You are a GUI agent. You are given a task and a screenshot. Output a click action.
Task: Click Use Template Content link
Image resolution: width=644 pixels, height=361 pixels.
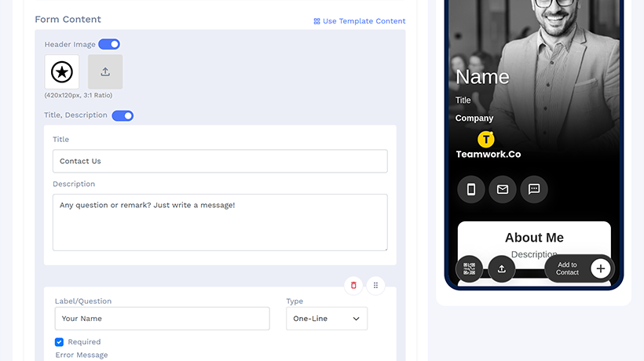point(360,21)
